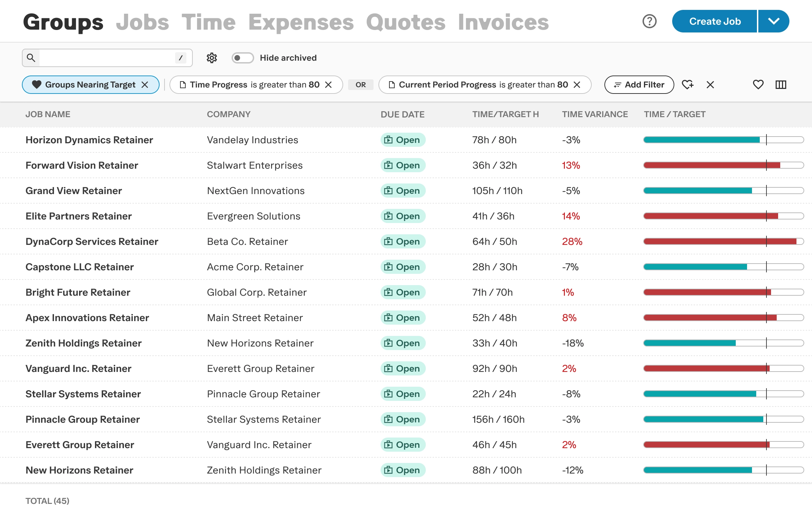812x518 pixels.
Task: Sort by the Time Variance column header
Action: point(595,114)
